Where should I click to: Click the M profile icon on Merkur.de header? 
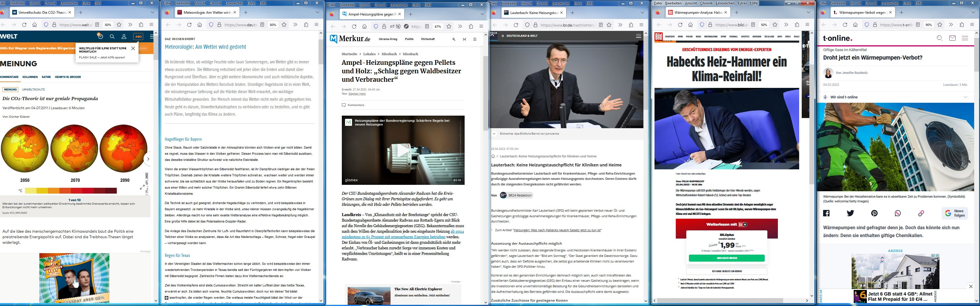(464, 39)
